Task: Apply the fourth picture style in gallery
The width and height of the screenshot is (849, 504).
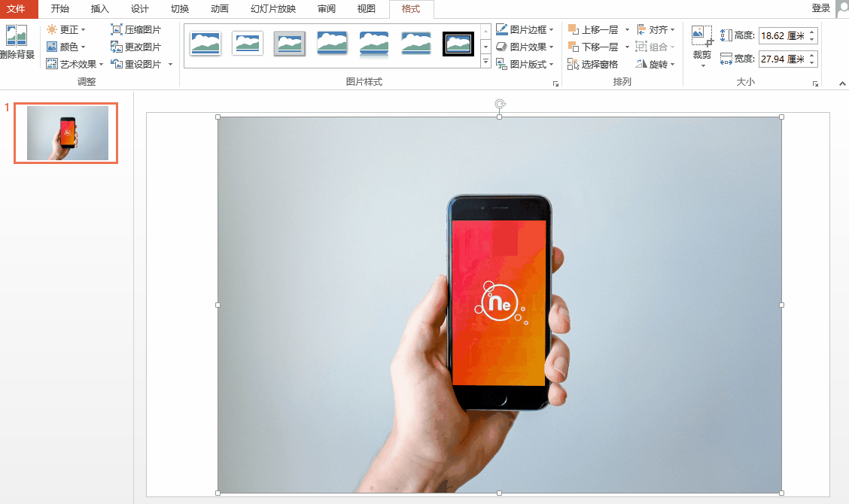Action: pos(332,44)
